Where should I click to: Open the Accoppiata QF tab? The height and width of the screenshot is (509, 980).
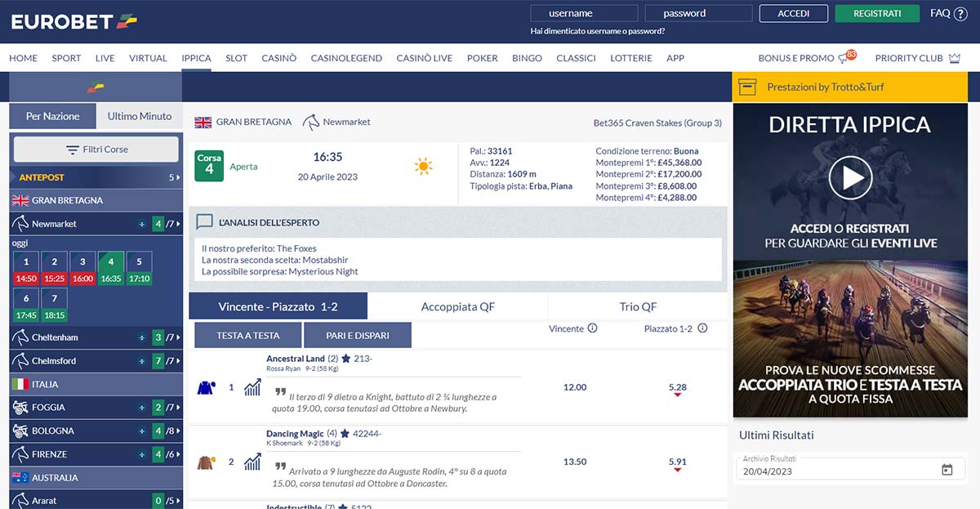(457, 306)
